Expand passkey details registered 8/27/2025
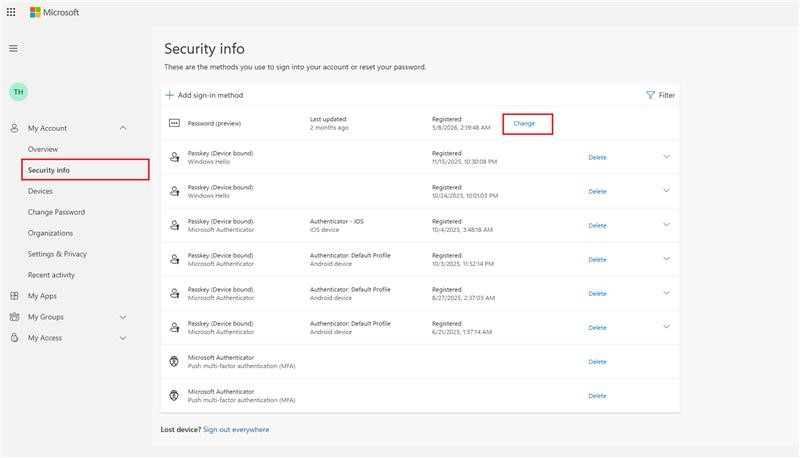 [666, 293]
